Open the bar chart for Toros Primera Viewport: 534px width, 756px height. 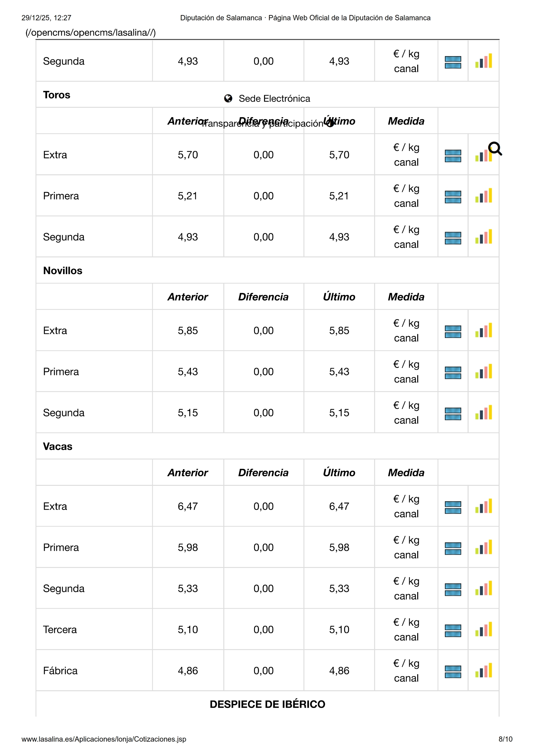click(484, 196)
